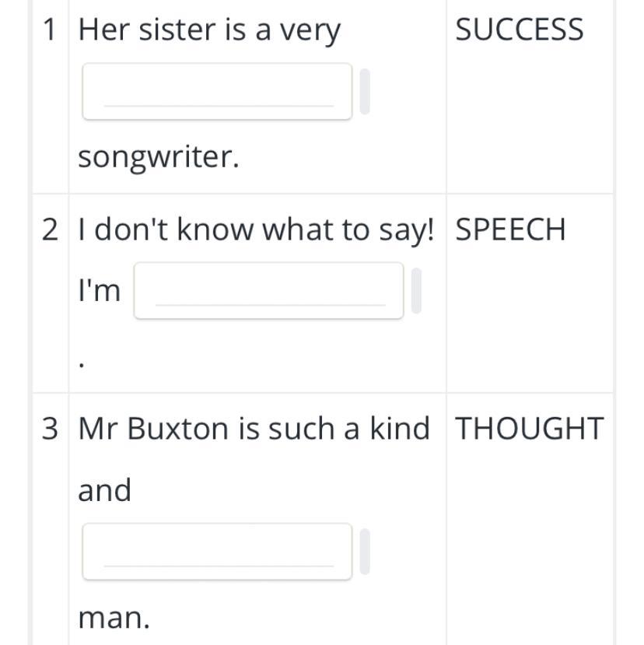The width and height of the screenshot is (644, 645).
Task: Click the full stop below "I'm"
Action: (x=82, y=362)
